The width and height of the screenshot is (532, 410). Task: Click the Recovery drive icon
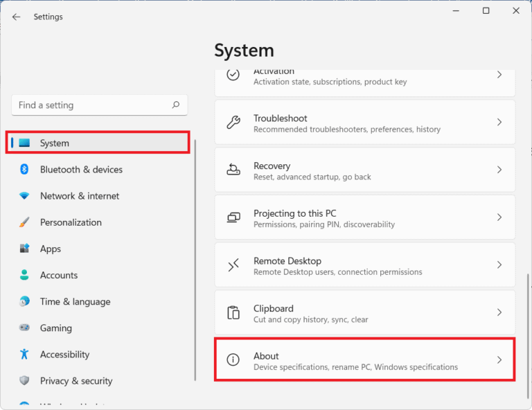click(x=233, y=170)
